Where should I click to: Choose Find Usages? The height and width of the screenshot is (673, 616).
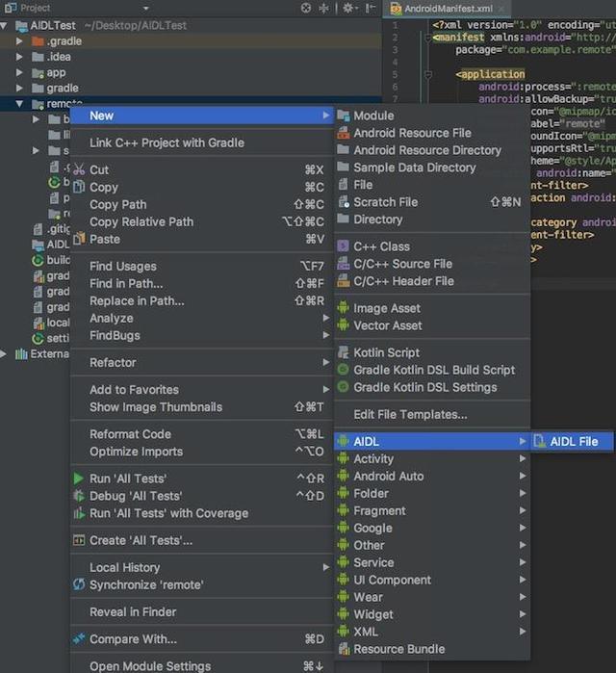202,267
